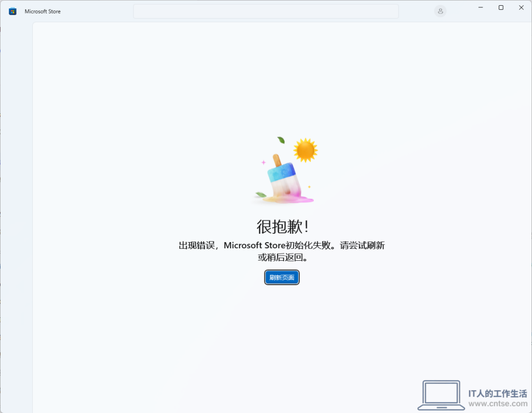Click the Microsoft Store初始化失败 error message

coord(282,251)
